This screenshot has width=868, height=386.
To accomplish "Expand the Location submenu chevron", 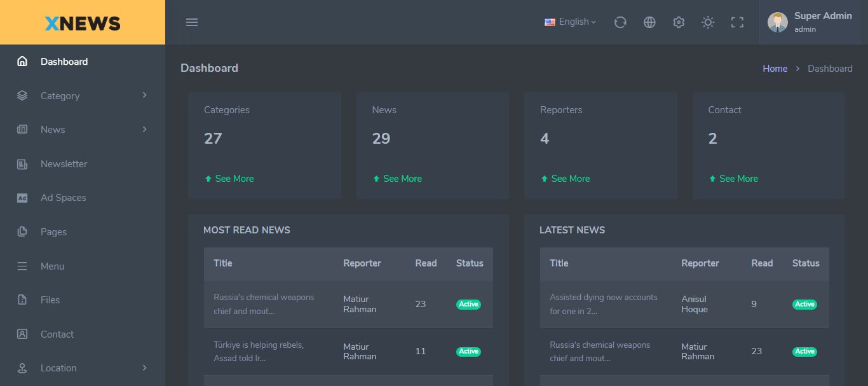I will tap(144, 368).
